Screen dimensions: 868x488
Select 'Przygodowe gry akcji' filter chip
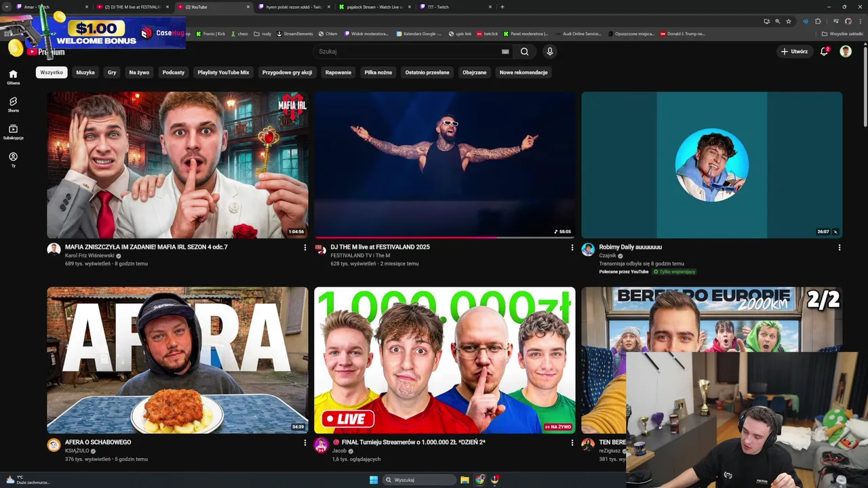[x=287, y=73]
